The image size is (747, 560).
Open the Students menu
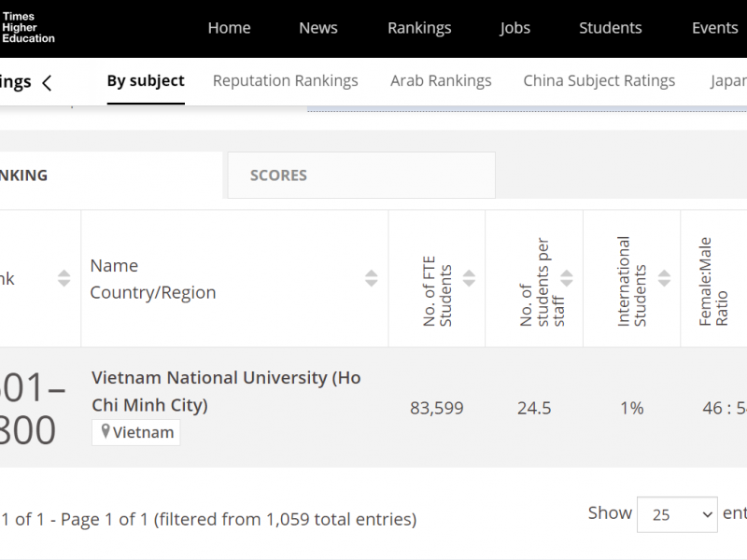610,28
